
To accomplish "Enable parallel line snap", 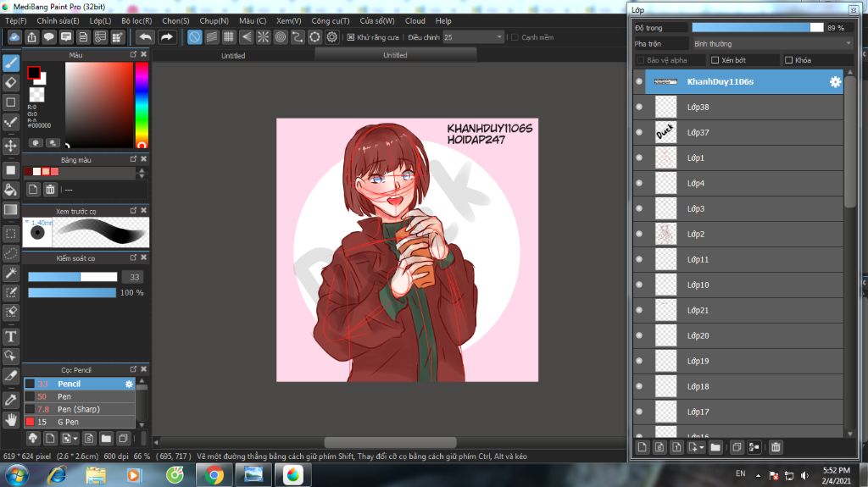I will click(211, 37).
